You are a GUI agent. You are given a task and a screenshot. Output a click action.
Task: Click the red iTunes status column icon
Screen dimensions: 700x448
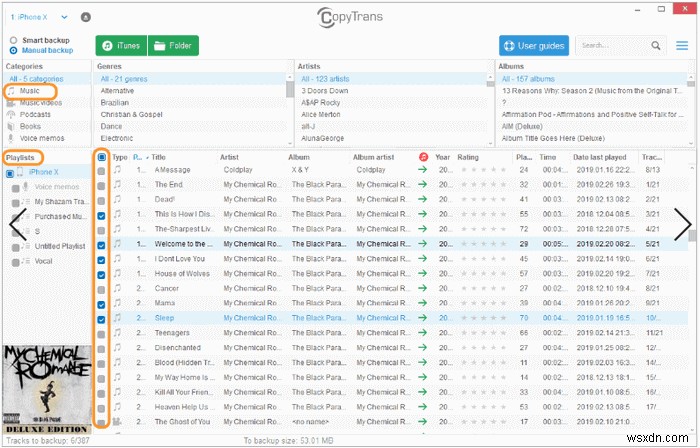click(423, 157)
